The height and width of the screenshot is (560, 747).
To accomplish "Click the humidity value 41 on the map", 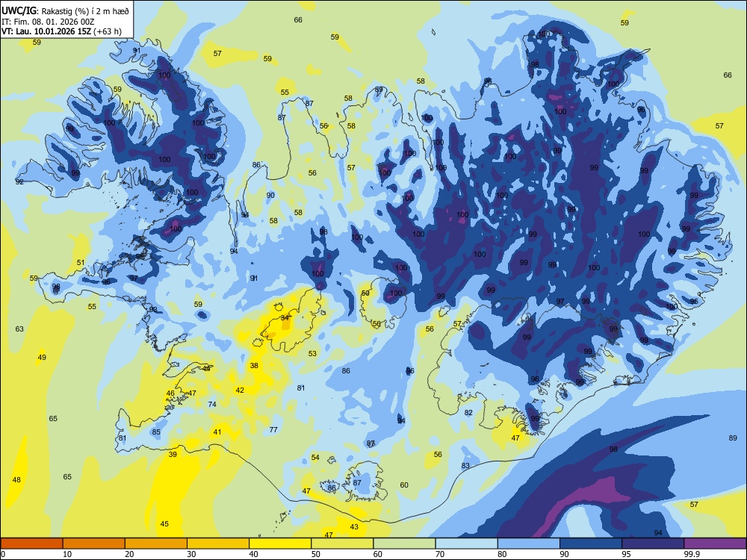I will click(217, 432).
